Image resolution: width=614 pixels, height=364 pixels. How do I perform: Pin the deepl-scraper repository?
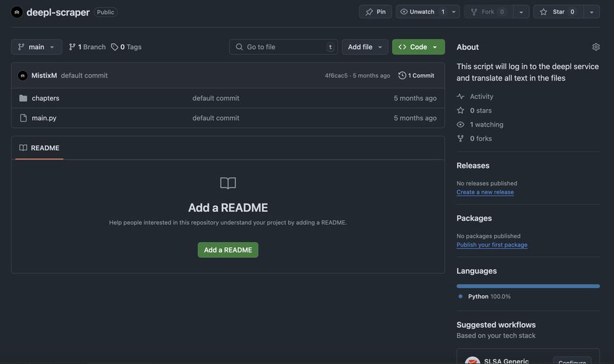pos(375,12)
